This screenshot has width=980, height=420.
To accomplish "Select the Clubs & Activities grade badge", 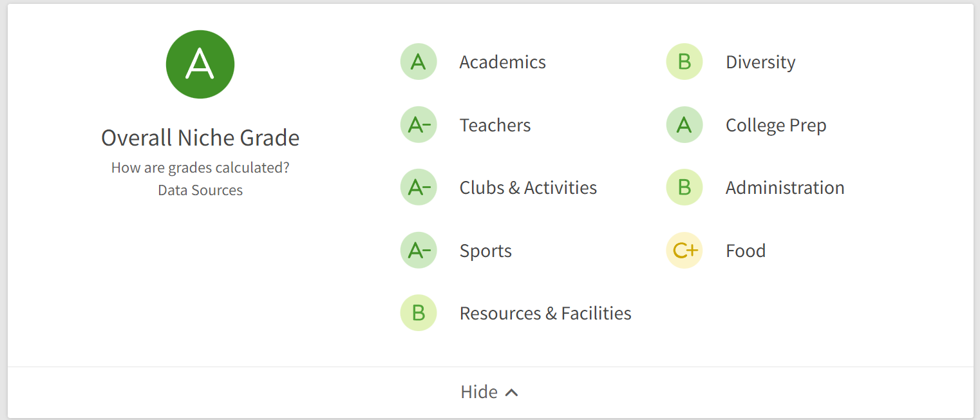I will tap(419, 187).
